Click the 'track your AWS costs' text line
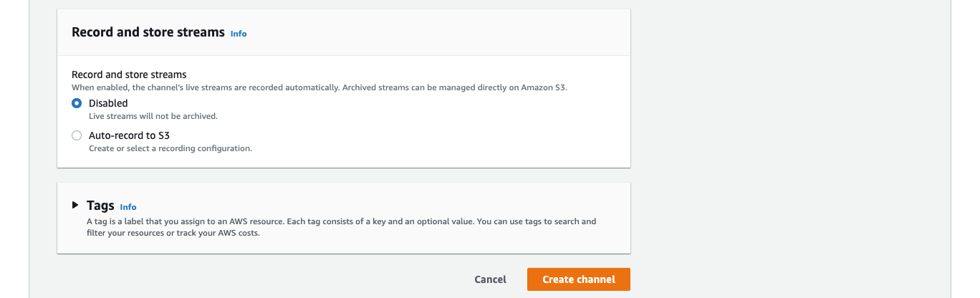The height and width of the screenshot is (298, 980). pyautogui.click(x=173, y=233)
